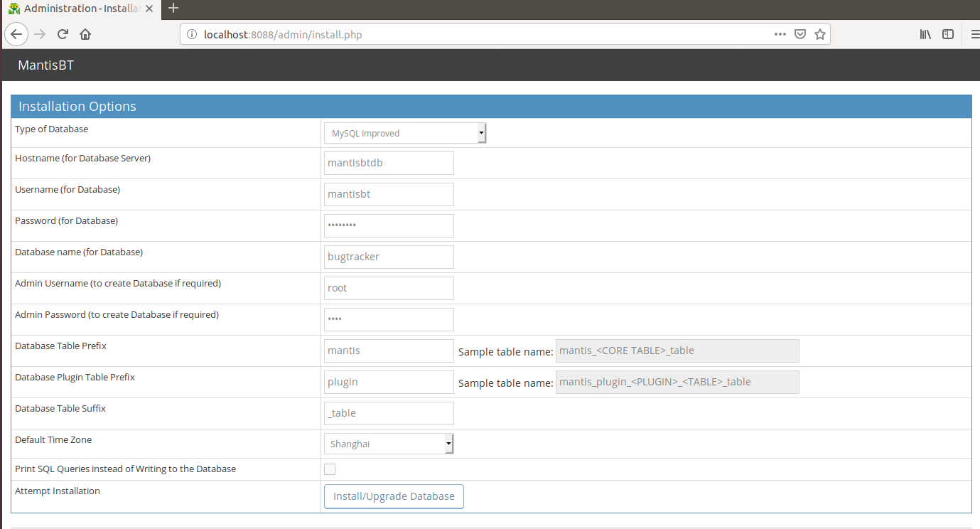This screenshot has height=529, width=980.
Task: Click the 'Default Time Zone' label
Action: (x=53, y=439)
